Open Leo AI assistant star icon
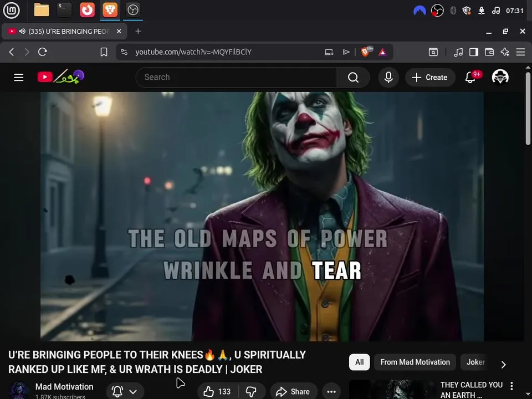Screen dimensions: 532x399 point(505,52)
